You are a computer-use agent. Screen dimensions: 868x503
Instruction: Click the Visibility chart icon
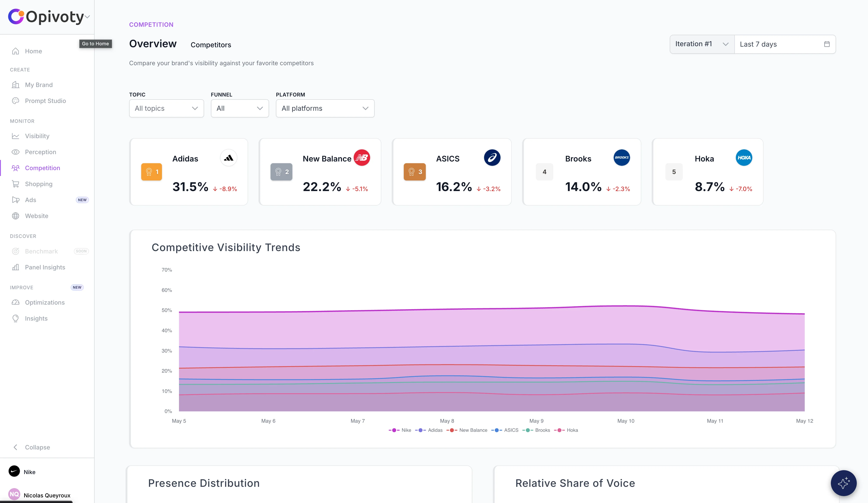point(16,136)
